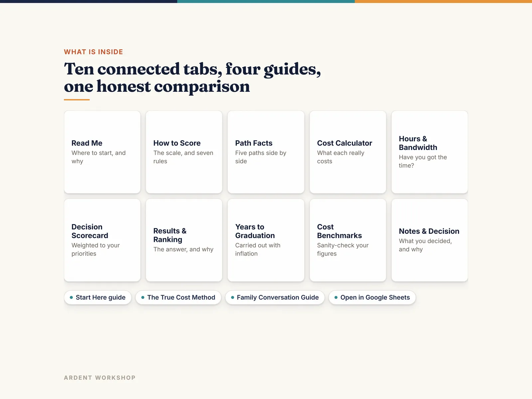Click the 'WHAT IS INSIDE' label

click(x=93, y=52)
